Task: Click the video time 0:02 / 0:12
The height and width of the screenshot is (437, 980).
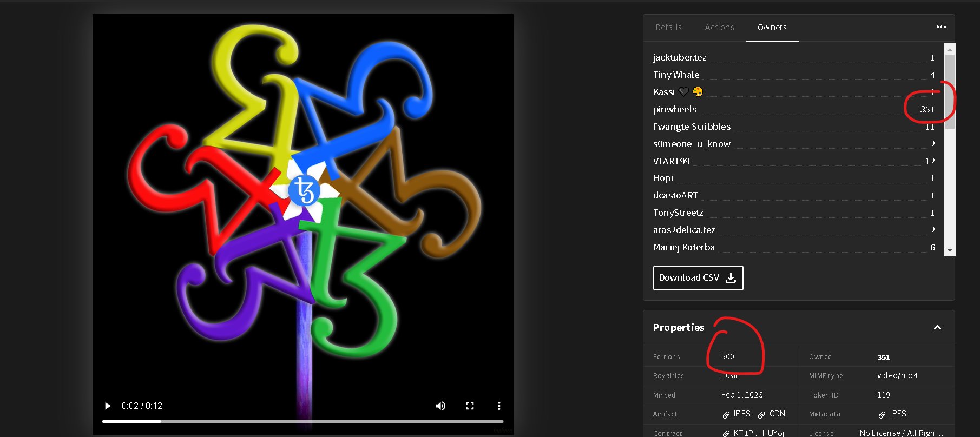Action: [x=142, y=406]
